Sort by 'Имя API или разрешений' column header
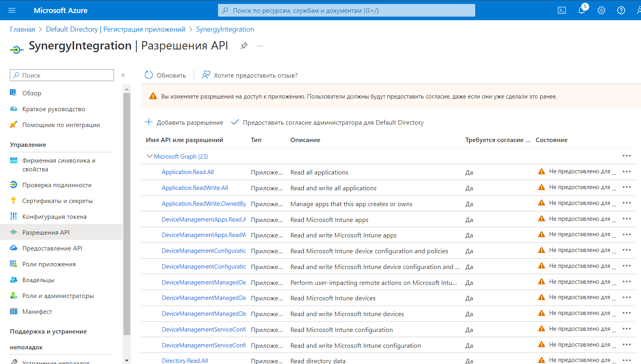 tap(184, 140)
